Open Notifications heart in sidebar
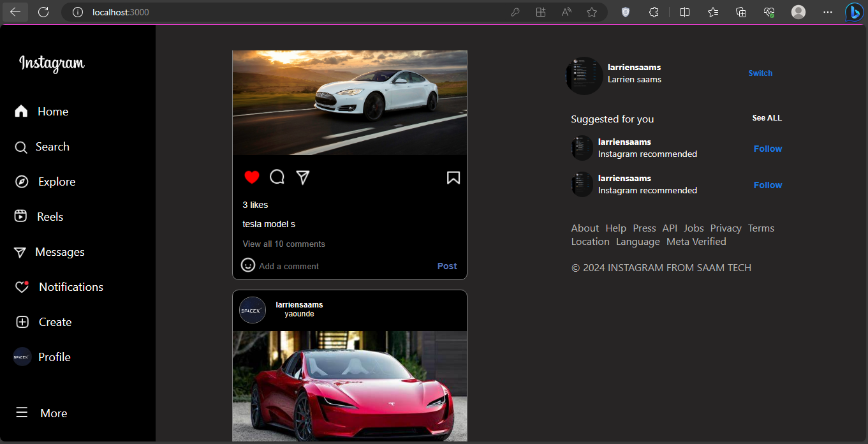Image resolution: width=868 pixels, height=444 pixels. (x=58, y=287)
